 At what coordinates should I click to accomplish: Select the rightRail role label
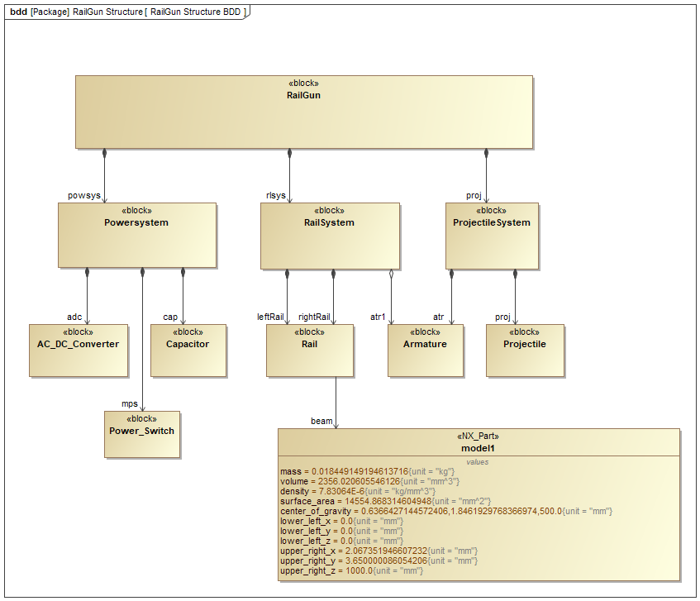coord(314,317)
